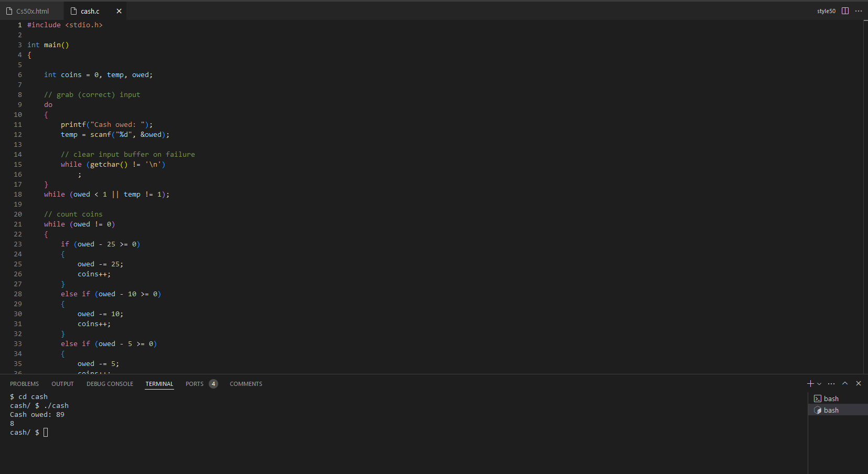
Task: Close the cash.c tab
Action: tap(119, 11)
